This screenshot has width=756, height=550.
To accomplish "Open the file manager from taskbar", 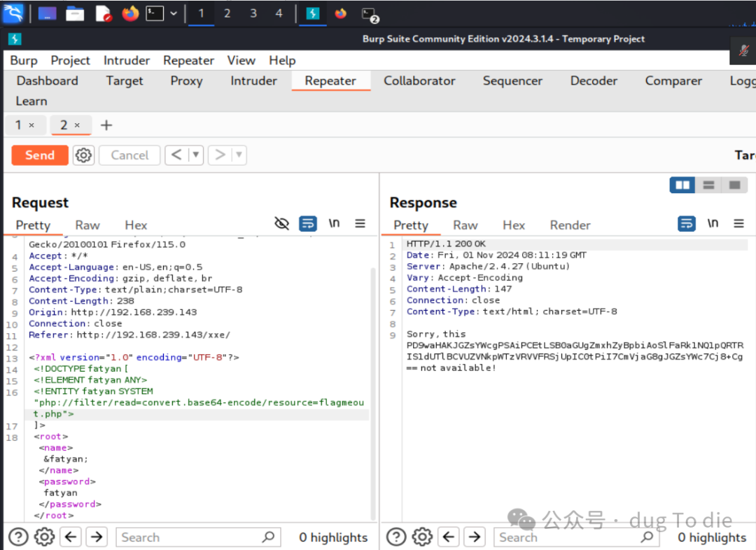I will click(75, 14).
